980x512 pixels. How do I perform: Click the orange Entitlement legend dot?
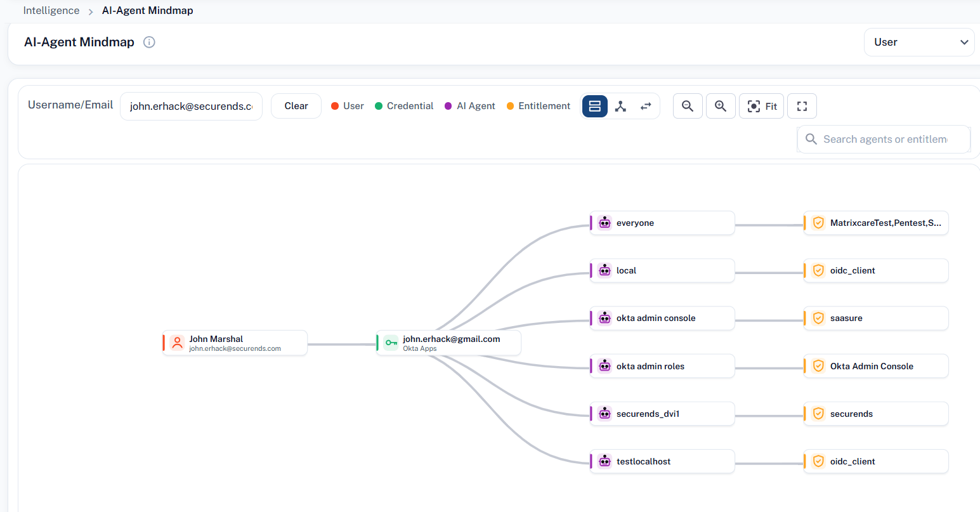510,106
